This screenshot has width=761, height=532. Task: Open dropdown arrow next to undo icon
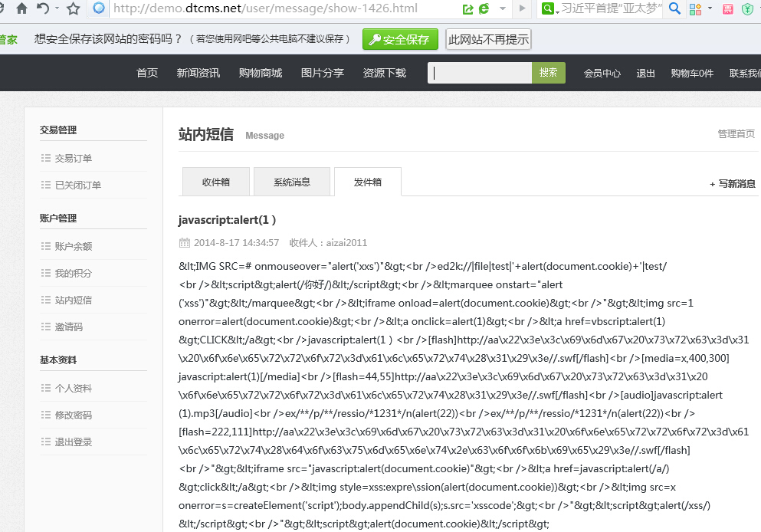[x=57, y=8]
